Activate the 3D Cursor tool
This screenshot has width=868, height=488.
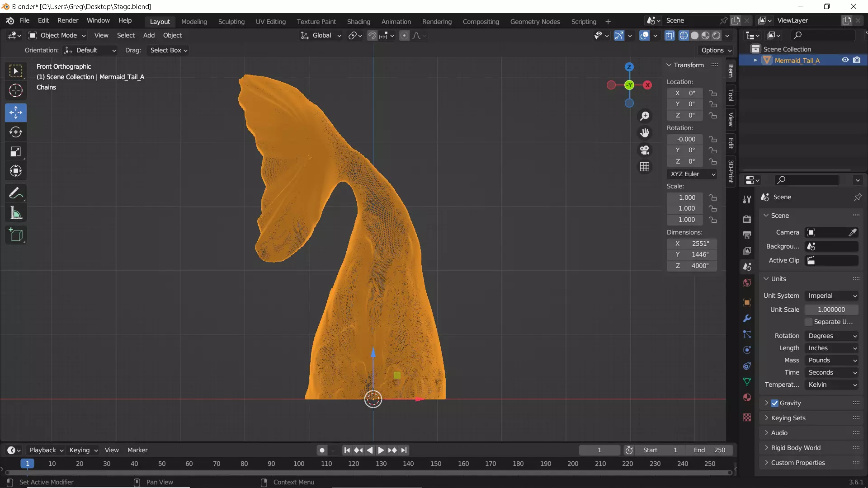pos(16,91)
